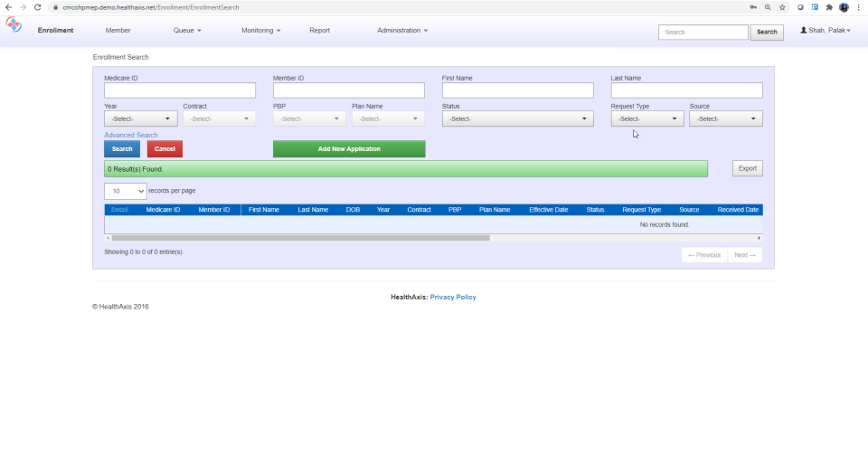Screen dimensions: 868x455
Task: Bookmark the page with the star icon
Action: click(x=782, y=7)
